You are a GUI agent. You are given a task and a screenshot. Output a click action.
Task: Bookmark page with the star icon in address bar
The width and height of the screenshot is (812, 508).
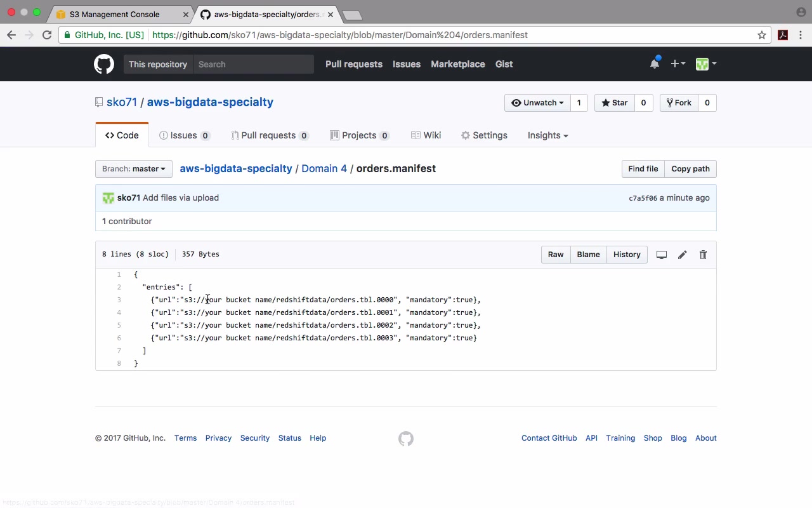[x=762, y=35]
